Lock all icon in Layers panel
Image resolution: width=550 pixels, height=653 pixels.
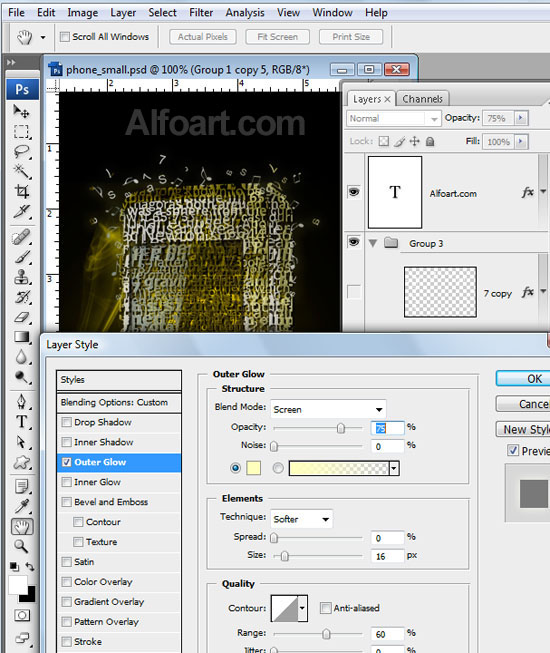430,142
